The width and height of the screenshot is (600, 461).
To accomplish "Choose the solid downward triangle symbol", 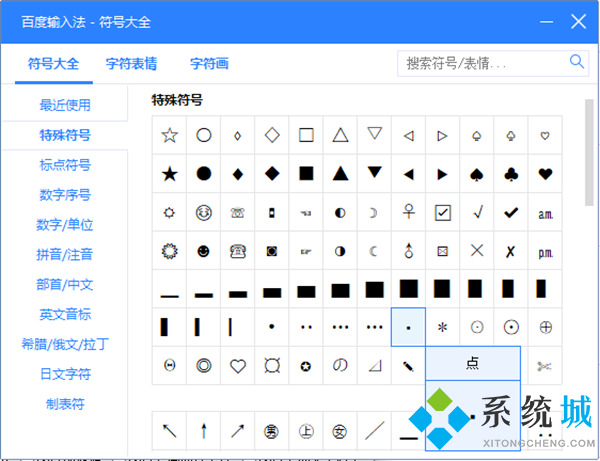I will (x=374, y=172).
